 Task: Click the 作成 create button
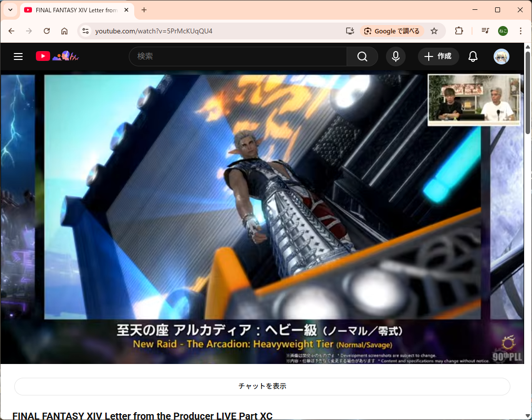(x=438, y=56)
